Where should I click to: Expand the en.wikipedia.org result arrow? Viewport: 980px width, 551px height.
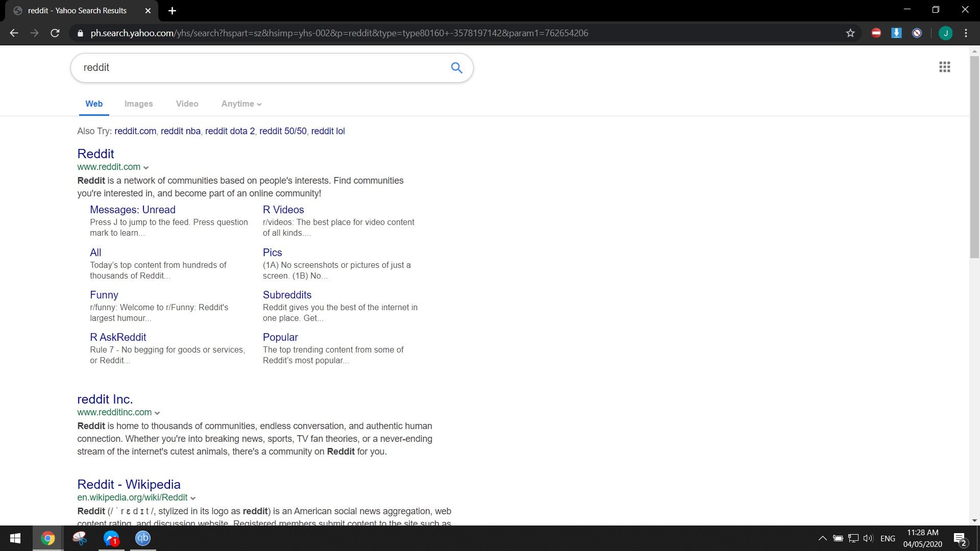[193, 498]
